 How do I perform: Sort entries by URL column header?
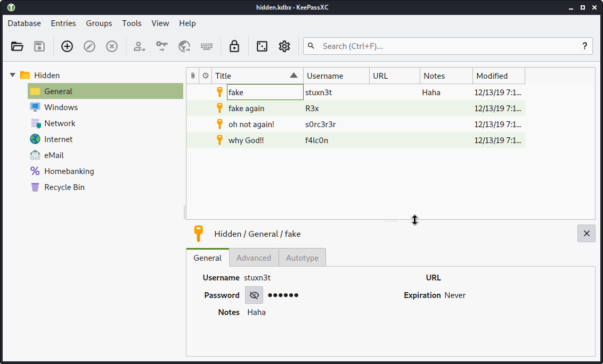pyautogui.click(x=395, y=76)
